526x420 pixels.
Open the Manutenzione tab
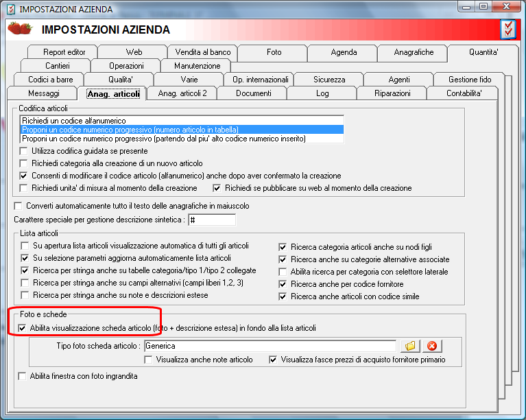pyautogui.click(x=197, y=66)
